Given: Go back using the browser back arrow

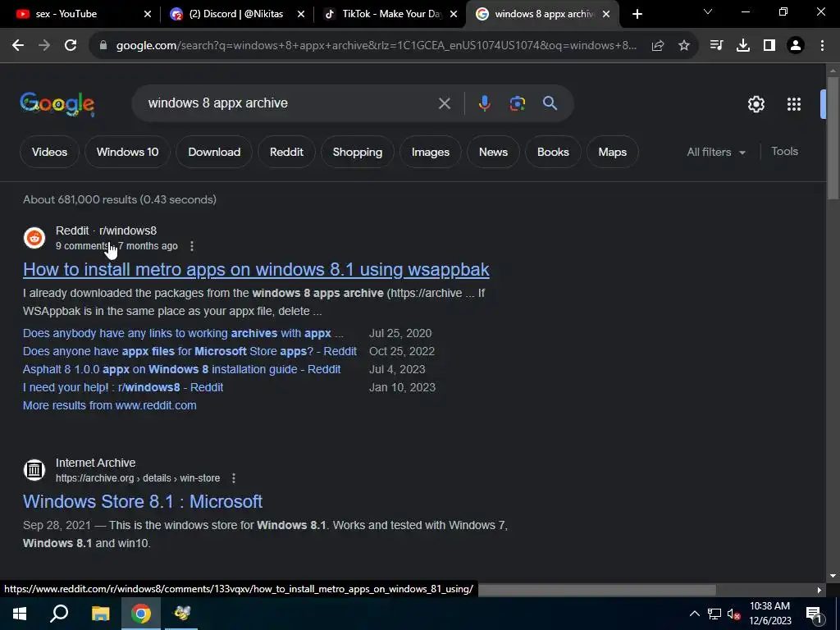Looking at the screenshot, I should (18, 46).
